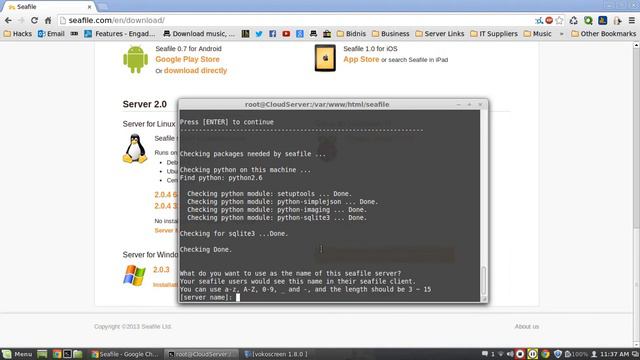640x360 pixels.
Task: Expand the IT Suppliers bookmarks folder
Action: tap(494, 34)
